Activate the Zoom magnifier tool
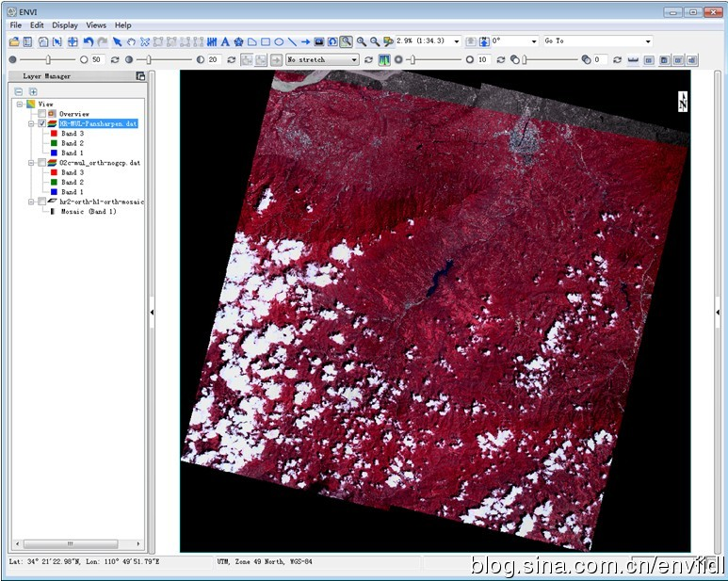 (347, 41)
